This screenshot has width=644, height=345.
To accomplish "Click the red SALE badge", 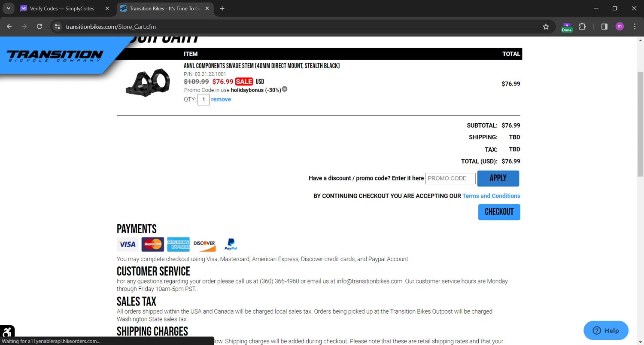I will [244, 82].
